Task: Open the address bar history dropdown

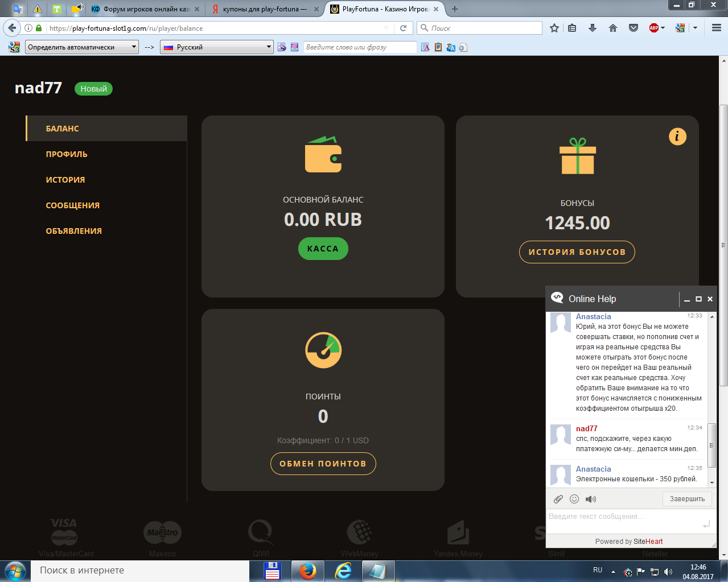Action: point(386,28)
